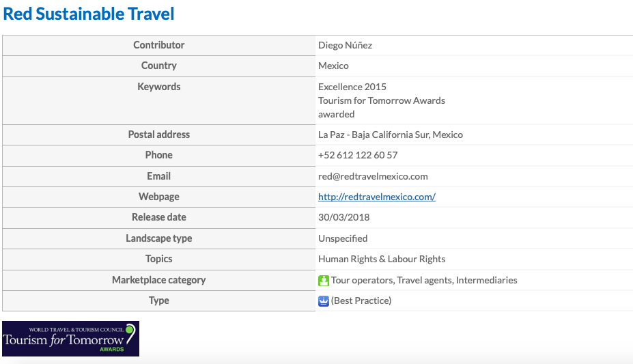633x364 pixels.
Task: Click the Tourism for Tomorrow Awards keyword
Action: click(x=382, y=100)
